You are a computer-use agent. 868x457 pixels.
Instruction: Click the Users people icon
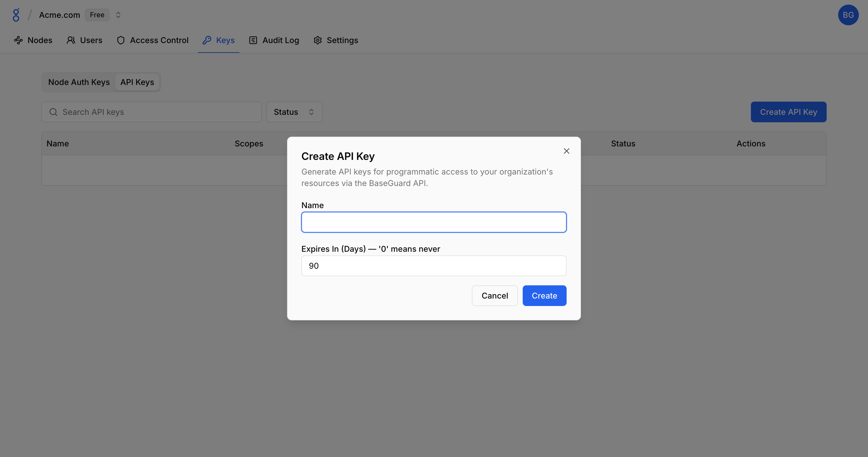pyautogui.click(x=71, y=40)
